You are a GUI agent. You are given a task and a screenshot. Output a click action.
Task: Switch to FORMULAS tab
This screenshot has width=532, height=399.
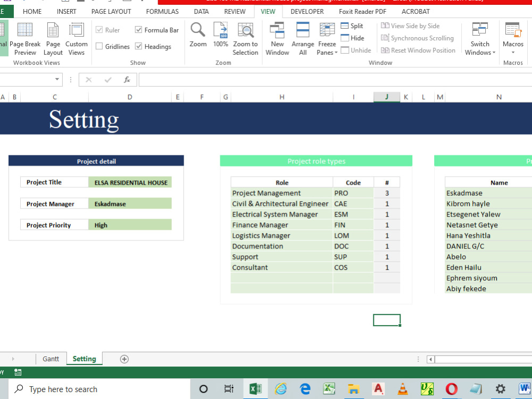pos(162,12)
